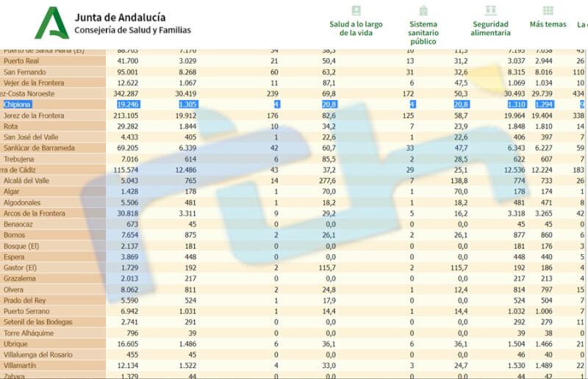The width and height of the screenshot is (588, 379).
Task: Click Arcos de la Frontera value 3.311
Action: click(187, 213)
